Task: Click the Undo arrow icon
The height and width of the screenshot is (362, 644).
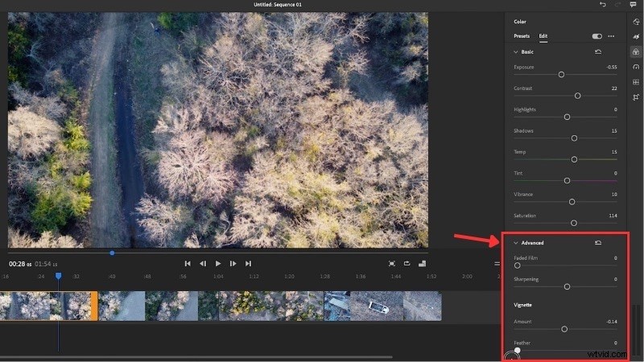Action: coord(602,5)
